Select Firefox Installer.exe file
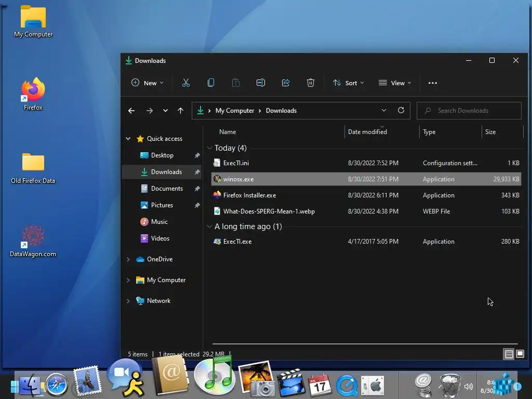This screenshot has width=532, height=399. tap(366, 195)
